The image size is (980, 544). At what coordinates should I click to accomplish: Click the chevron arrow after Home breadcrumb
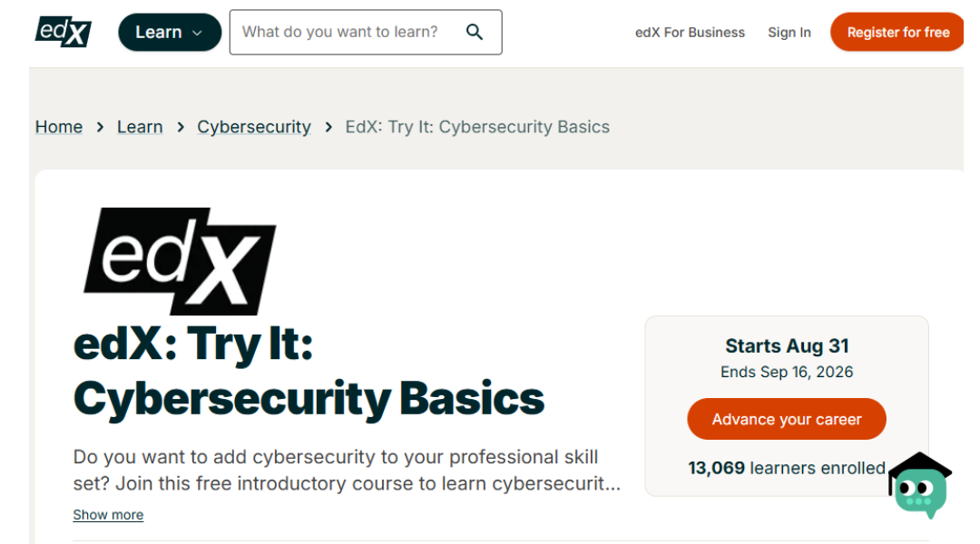pos(100,127)
